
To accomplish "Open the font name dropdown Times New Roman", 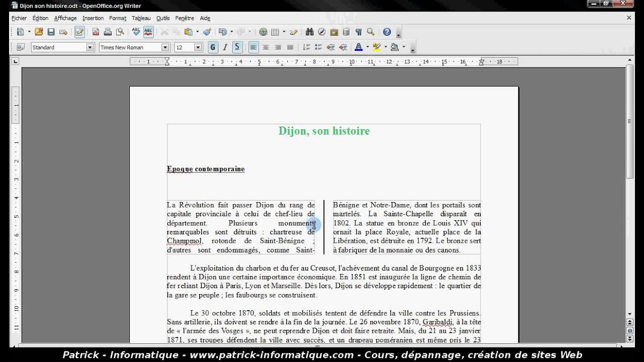I will click(x=165, y=47).
